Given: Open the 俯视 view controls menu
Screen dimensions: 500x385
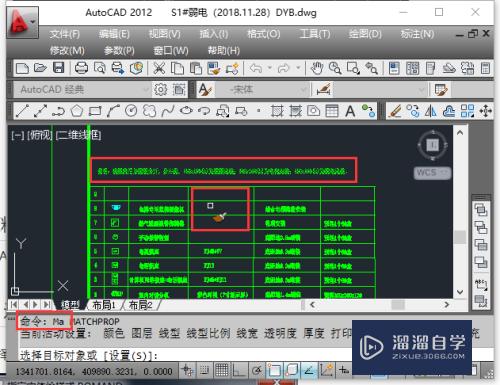Looking at the screenshot, I should [x=39, y=135].
